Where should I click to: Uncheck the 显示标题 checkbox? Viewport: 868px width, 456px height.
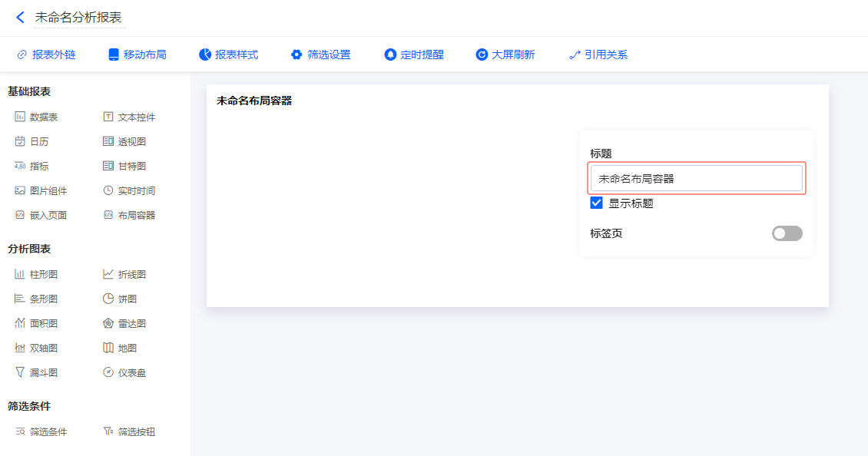pos(596,203)
